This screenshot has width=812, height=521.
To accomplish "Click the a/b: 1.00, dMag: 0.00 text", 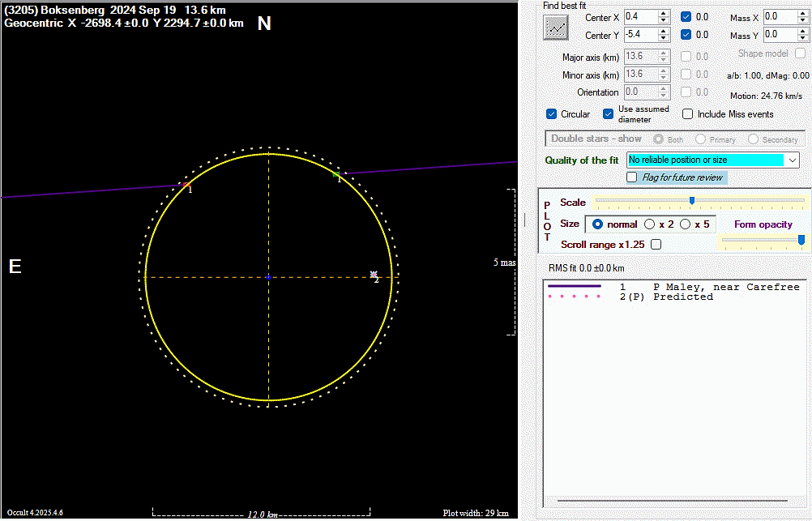I will 768,75.
